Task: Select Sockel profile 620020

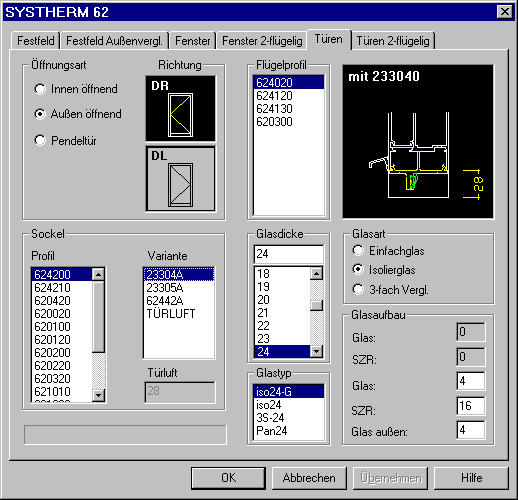Action: click(x=62, y=314)
